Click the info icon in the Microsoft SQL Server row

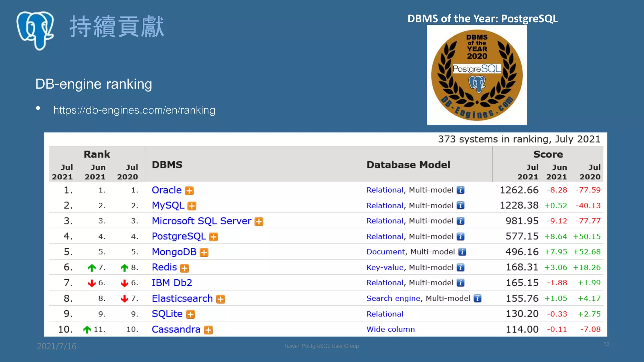tap(460, 221)
